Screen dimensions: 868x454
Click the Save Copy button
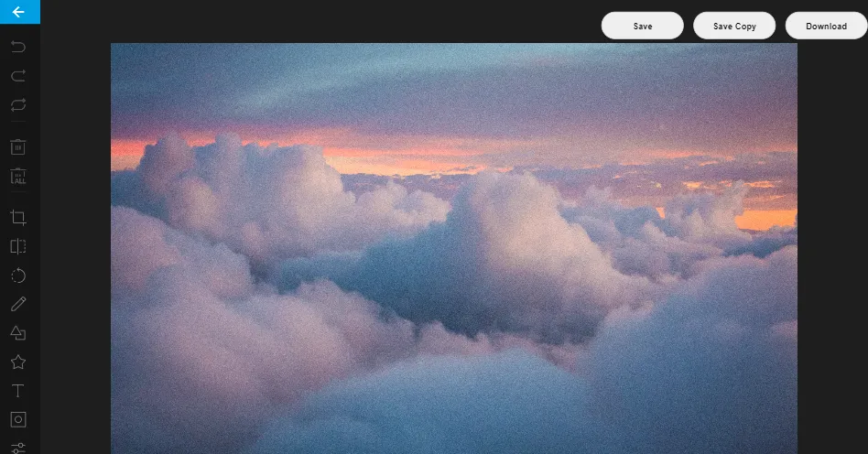click(734, 26)
